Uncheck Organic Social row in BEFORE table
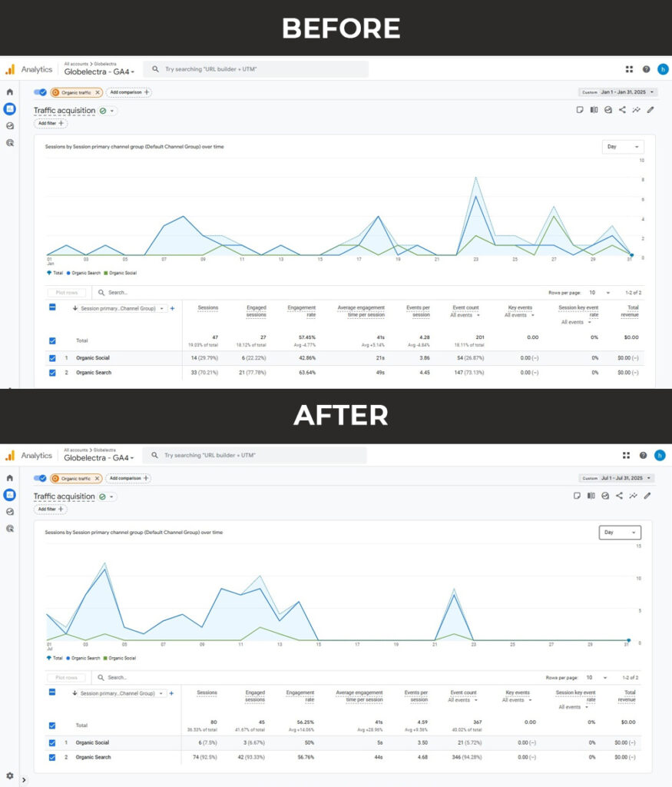Screen dimensions: 672x787 (52, 358)
